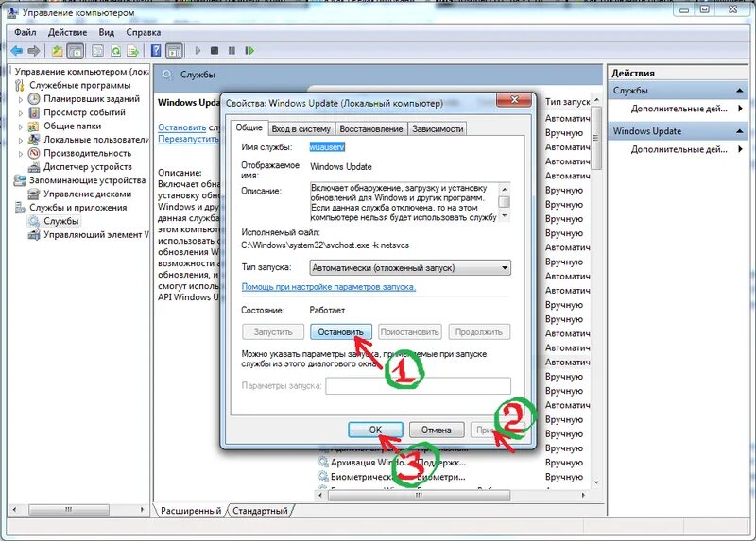Expand the Общие папки tree node
Viewport: 756px width, 541px height.
(20, 127)
